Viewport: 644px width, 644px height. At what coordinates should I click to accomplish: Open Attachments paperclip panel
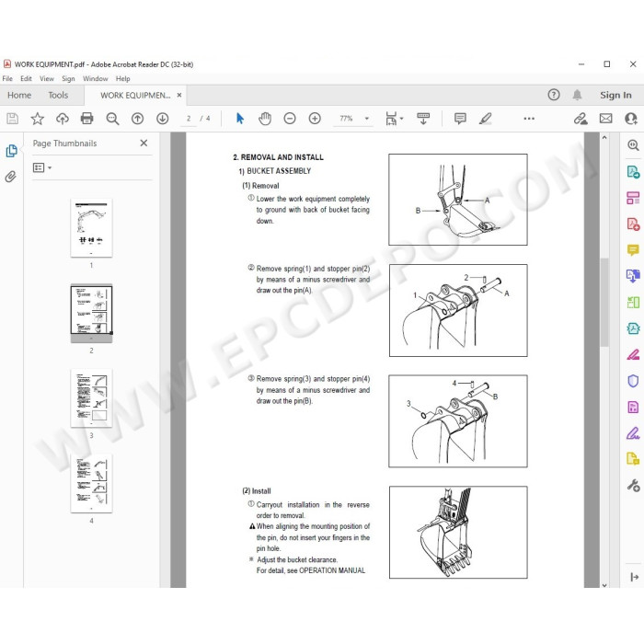[11, 177]
